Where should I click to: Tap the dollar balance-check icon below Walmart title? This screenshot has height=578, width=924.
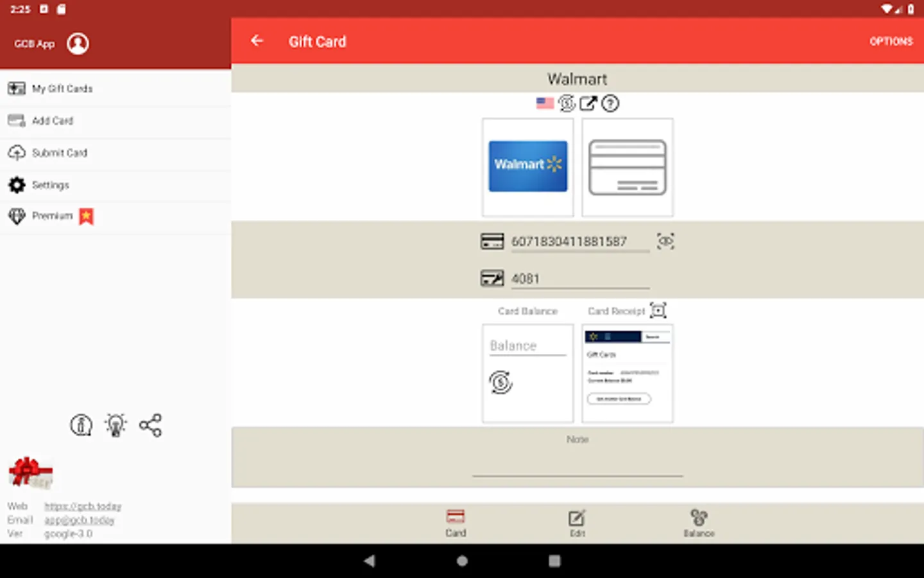567,103
